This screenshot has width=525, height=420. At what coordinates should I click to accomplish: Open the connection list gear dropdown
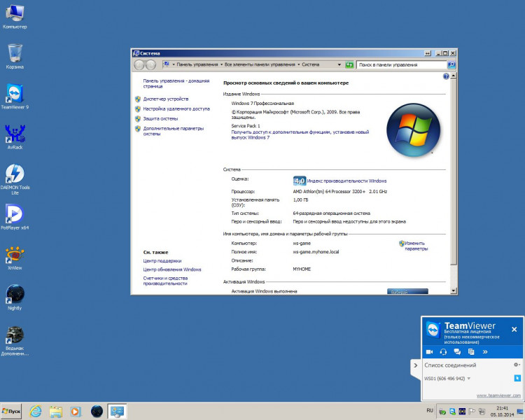pos(517,365)
